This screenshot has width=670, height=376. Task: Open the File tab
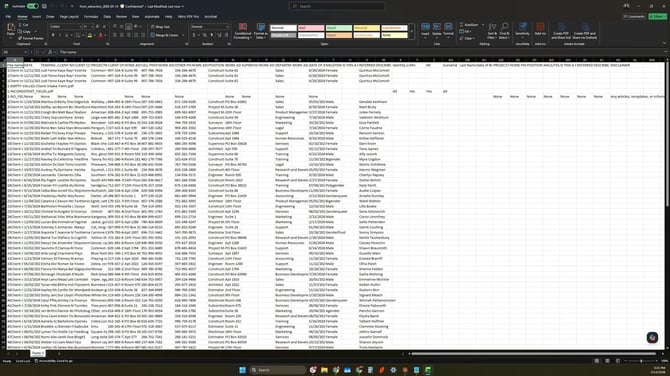point(8,17)
